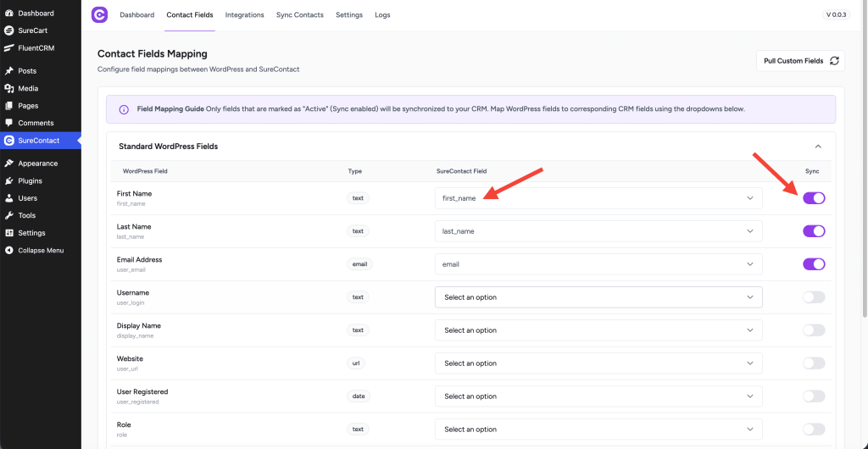
Task: Toggle off the Email Address sync slider
Action: coord(813,264)
